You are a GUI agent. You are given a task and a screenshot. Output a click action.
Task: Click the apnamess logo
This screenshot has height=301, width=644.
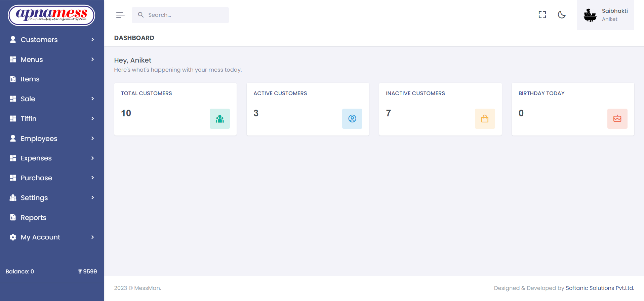pyautogui.click(x=51, y=15)
